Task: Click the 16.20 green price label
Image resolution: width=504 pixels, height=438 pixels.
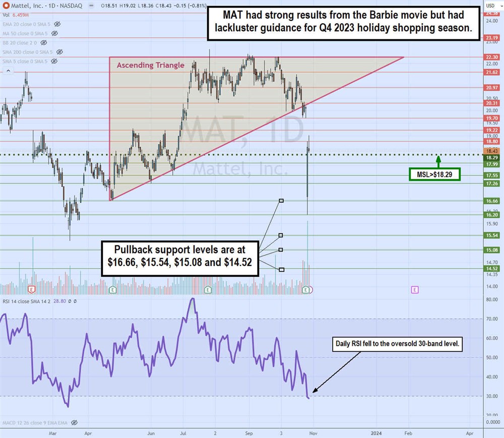Action: click(492, 215)
